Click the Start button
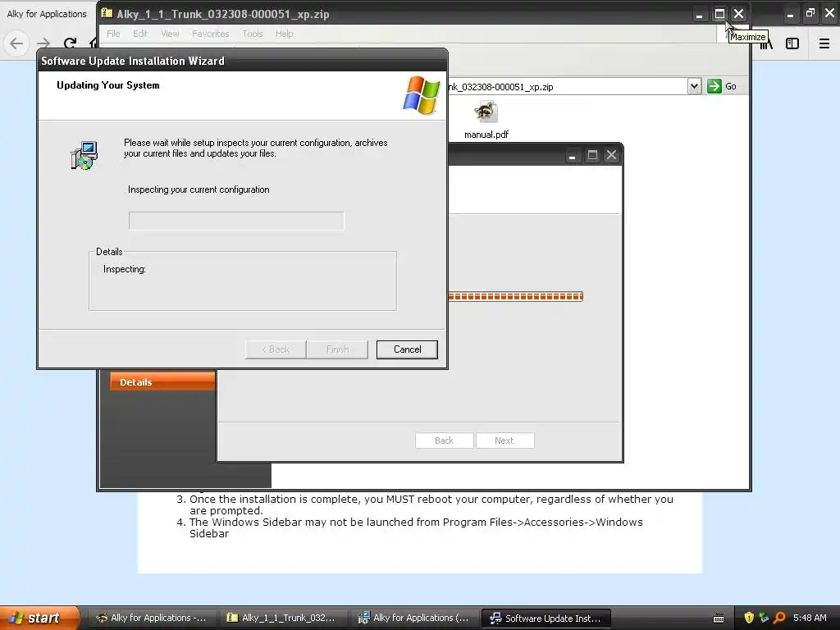840x630 pixels. [x=39, y=618]
